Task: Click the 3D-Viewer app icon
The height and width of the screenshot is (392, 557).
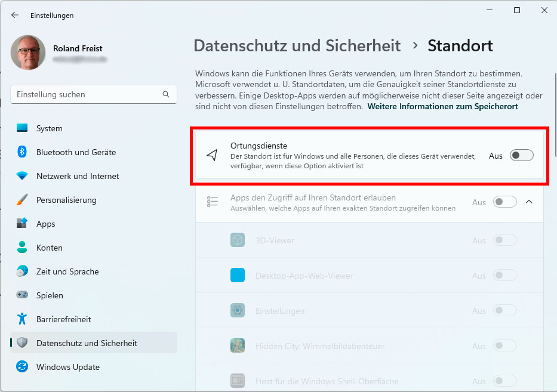Action: 237,240
